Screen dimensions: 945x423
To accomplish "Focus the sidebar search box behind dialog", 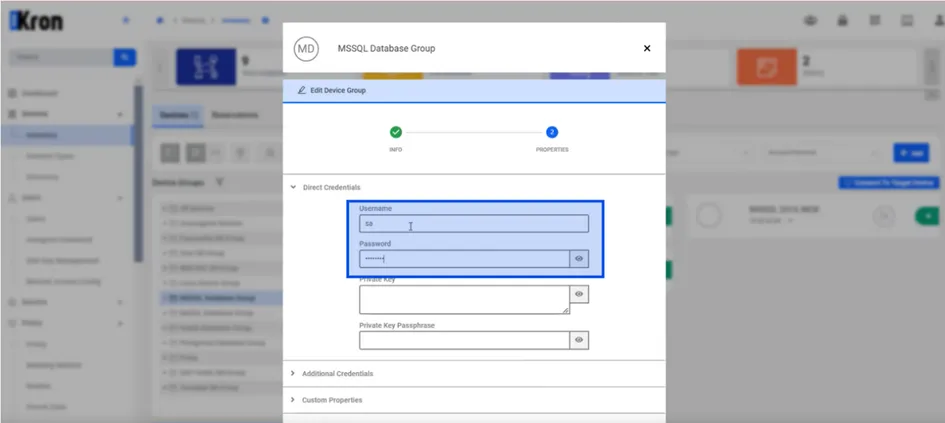I will tap(61, 57).
